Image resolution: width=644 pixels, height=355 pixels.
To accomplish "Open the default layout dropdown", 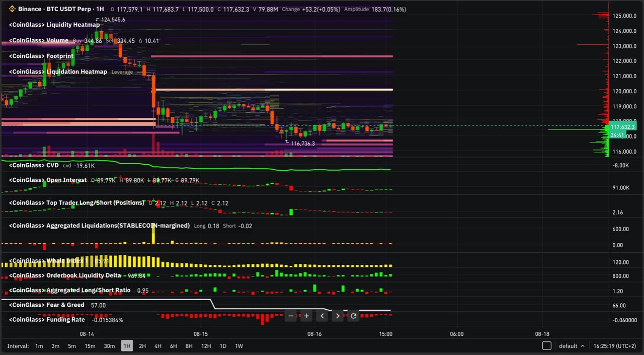I will [572, 346].
